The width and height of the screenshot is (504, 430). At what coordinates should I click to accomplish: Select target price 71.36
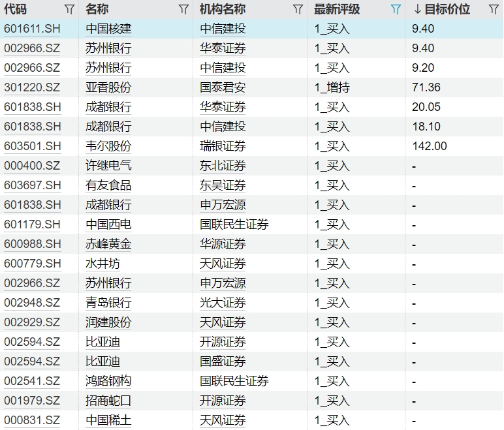tap(426, 87)
